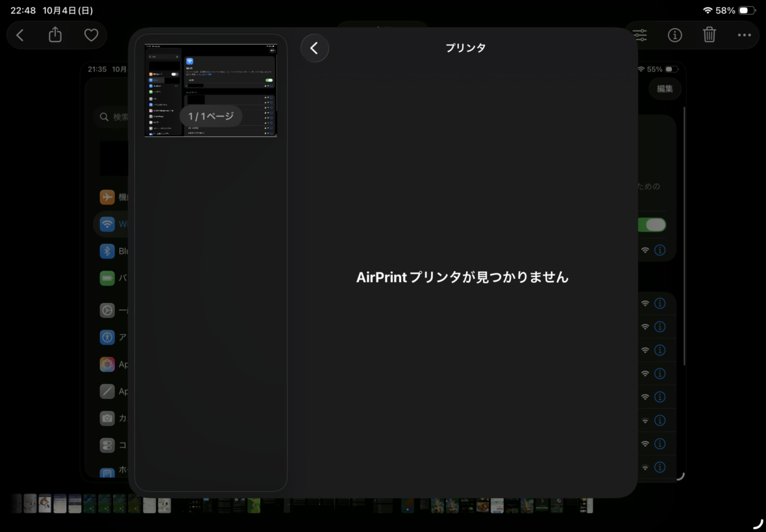Select the print page preview thumbnail
766x532 pixels.
point(211,90)
